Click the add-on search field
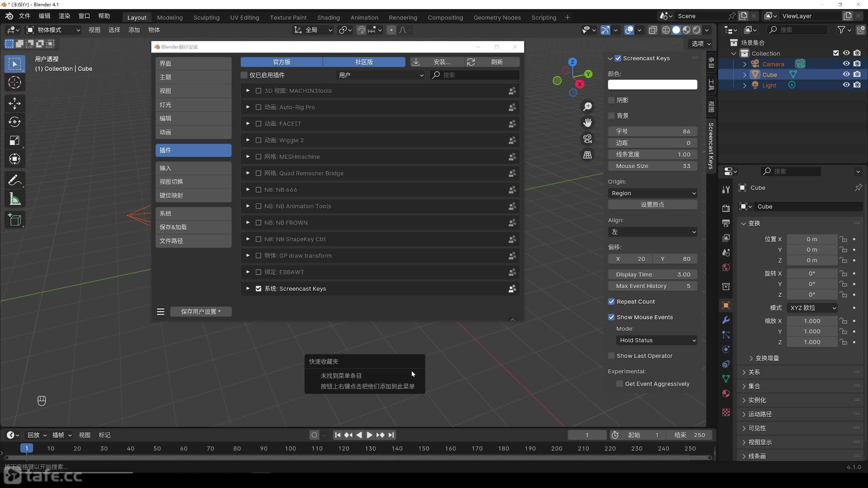This screenshot has height=488, width=868. [x=475, y=75]
